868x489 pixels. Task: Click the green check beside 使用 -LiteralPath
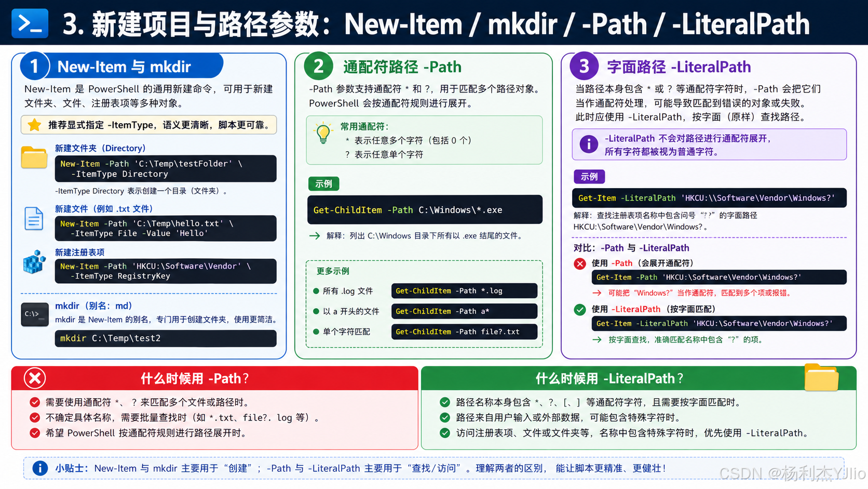580,310
